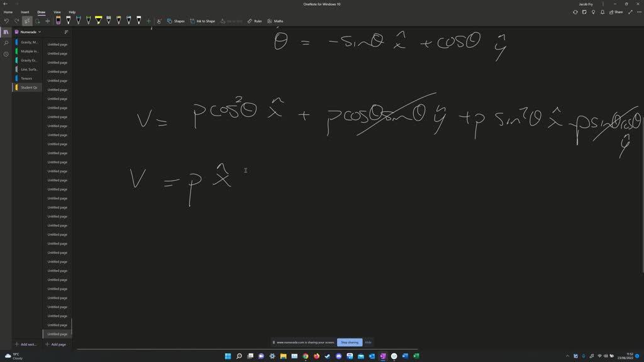Click the sort pages icon

66,31
